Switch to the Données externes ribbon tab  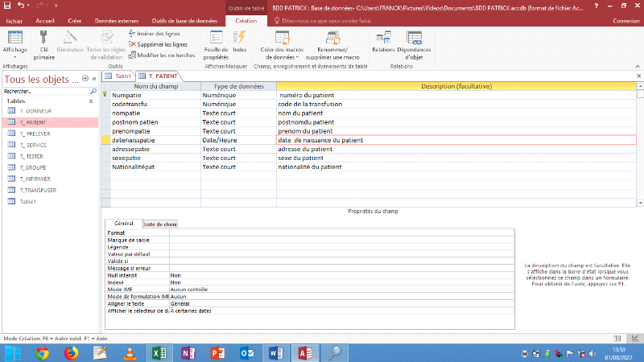[x=116, y=19]
